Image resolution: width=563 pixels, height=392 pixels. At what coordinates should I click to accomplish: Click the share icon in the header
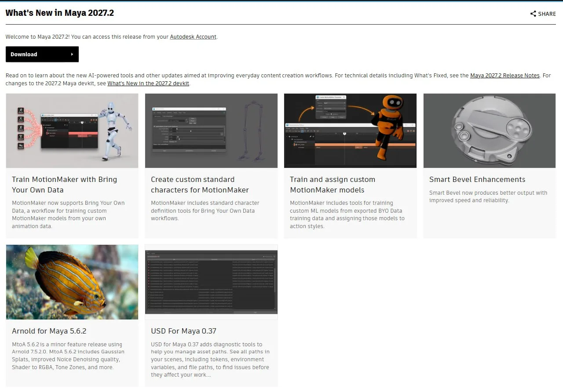point(533,14)
